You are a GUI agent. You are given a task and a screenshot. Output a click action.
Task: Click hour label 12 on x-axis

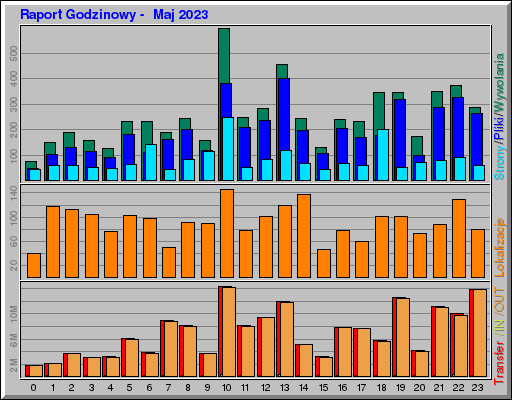pos(265,388)
